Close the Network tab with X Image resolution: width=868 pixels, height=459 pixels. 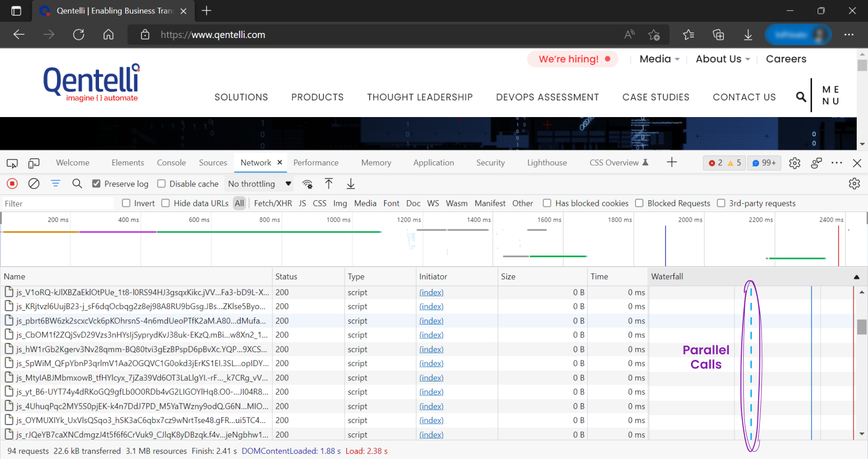coord(280,162)
